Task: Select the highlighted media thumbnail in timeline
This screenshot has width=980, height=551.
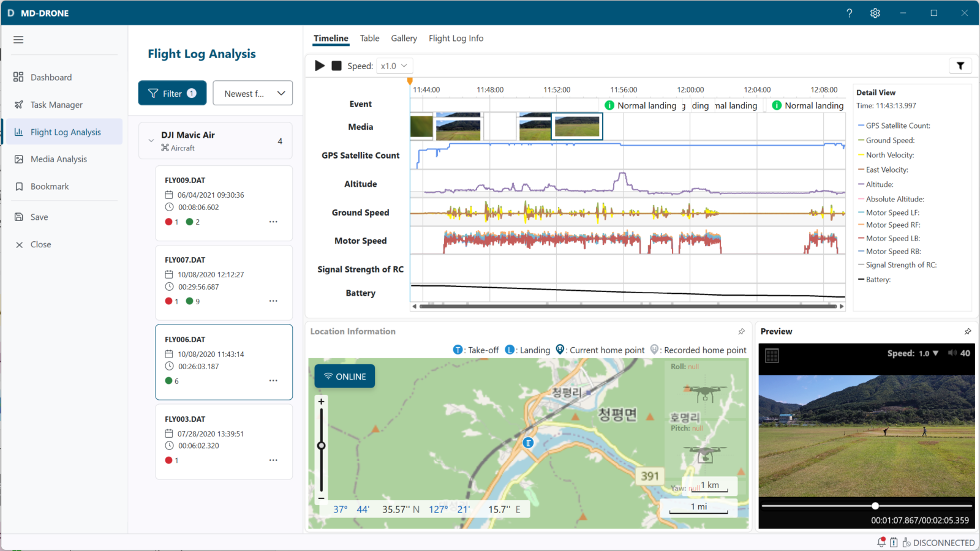Action: (577, 126)
